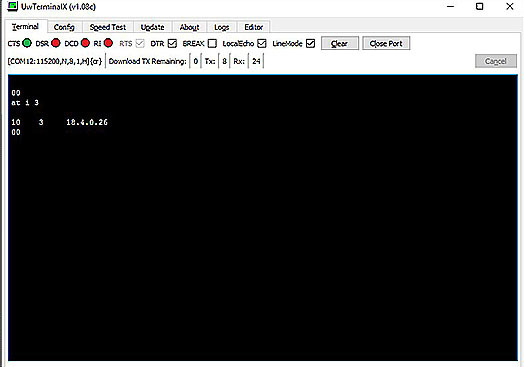Disable the LocalEcho checkbox

point(262,43)
